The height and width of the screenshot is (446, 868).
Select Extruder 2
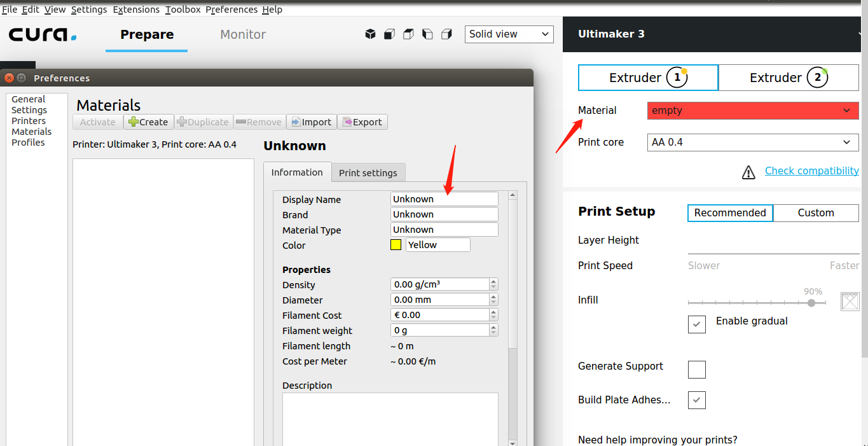coord(789,78)
